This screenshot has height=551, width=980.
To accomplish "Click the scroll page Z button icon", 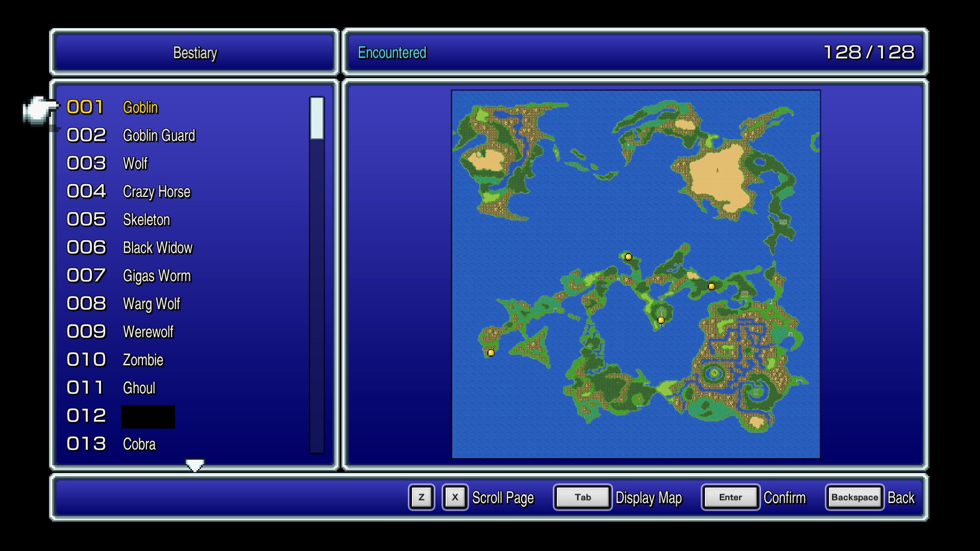I will [x=421, y=498].
